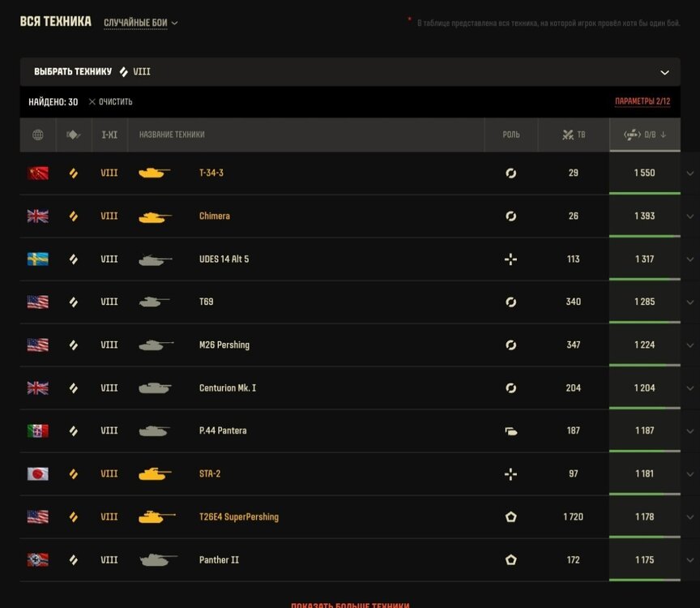Click T-34-3 gold tank silhouette
700x608 pixels.
click(155, 173)
